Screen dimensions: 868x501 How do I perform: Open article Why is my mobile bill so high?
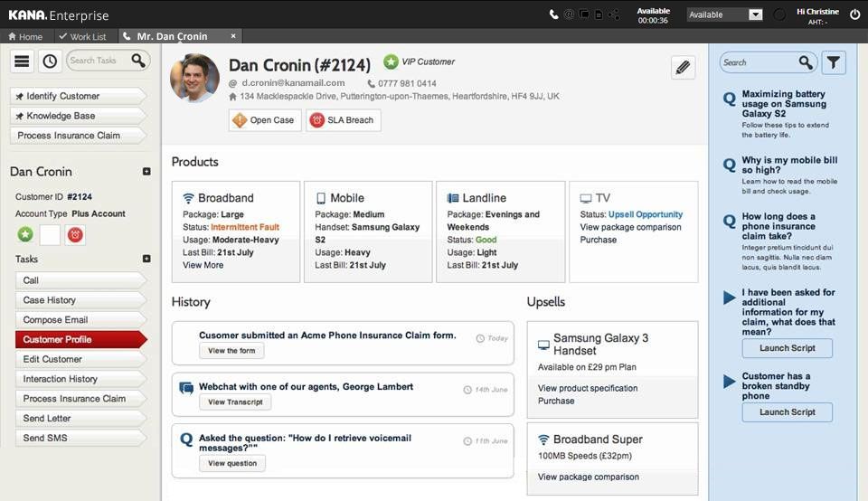[789, 165]
